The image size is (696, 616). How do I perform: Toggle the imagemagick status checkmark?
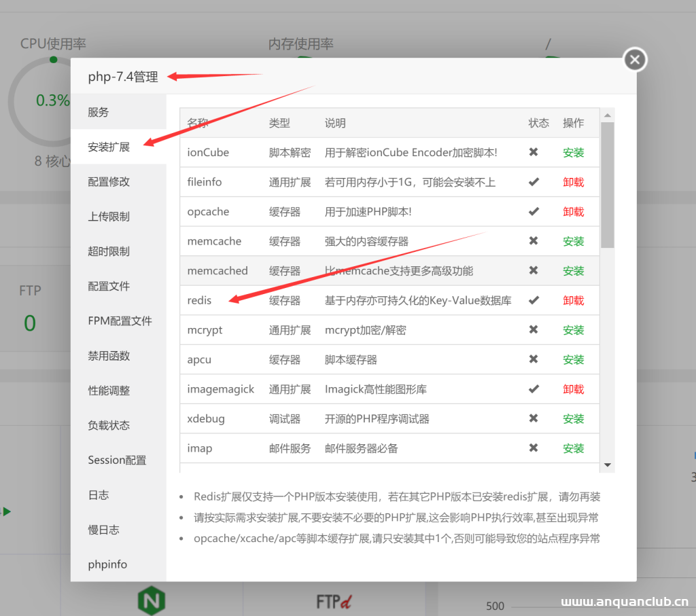[534, 388]
